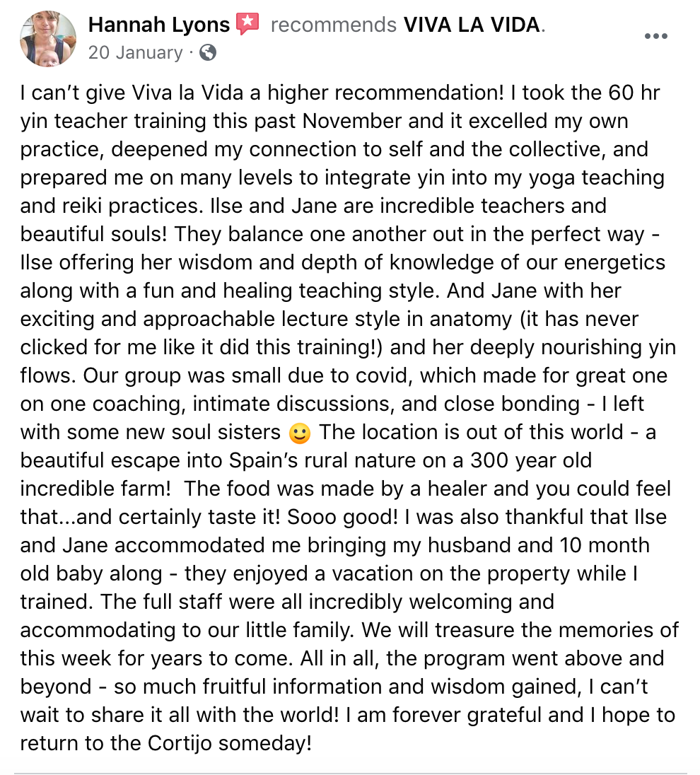Click the Hannah Lyons name link
Screen dimensions: 700x775
pyautogui.click(x=158, y=25)
